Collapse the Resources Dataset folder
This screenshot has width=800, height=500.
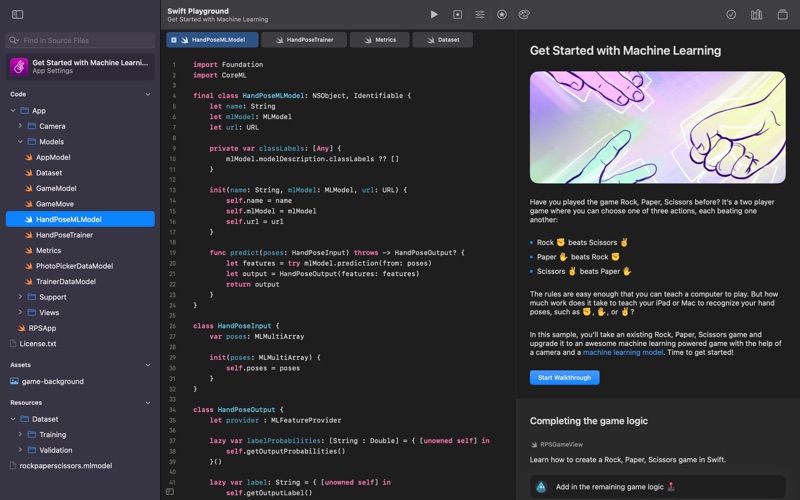[13, 419]
